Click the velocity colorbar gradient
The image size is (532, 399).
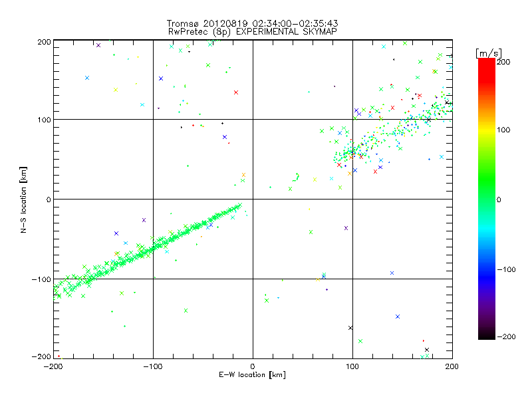(487, 199)
